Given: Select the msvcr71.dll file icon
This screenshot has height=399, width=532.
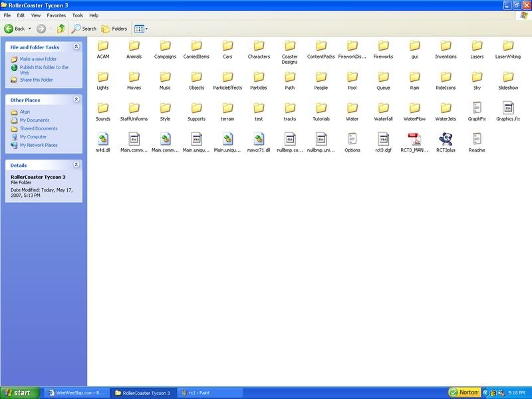Looking at the screenshot, I should (x=259, y=139).
